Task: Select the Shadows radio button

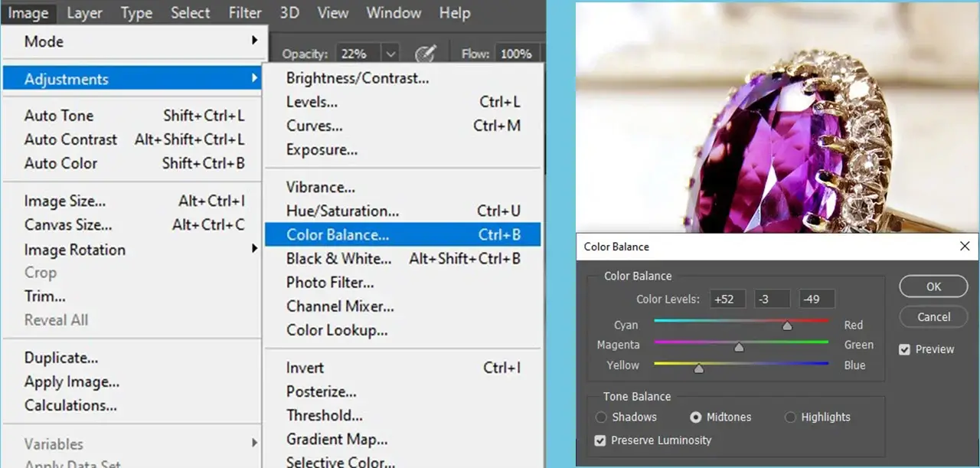Action: pyautogui.click(x=602, y=417)
